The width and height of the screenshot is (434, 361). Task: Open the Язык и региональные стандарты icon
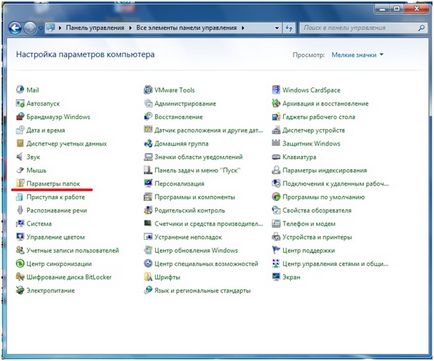148,290
